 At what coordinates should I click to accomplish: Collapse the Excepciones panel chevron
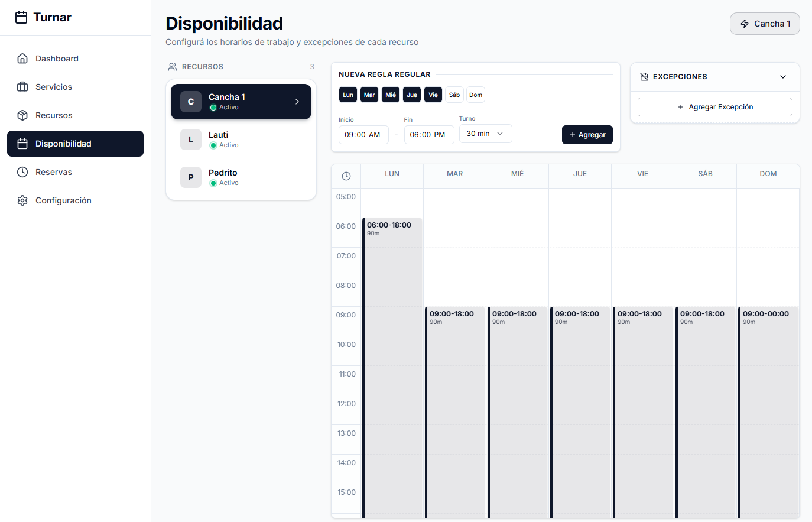[x=783, y=77]
